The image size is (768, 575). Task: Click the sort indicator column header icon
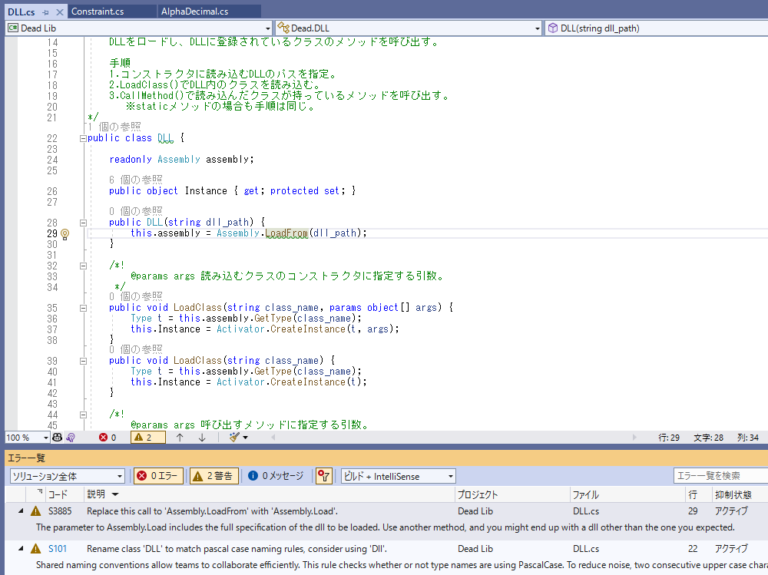tap(40, 492)
